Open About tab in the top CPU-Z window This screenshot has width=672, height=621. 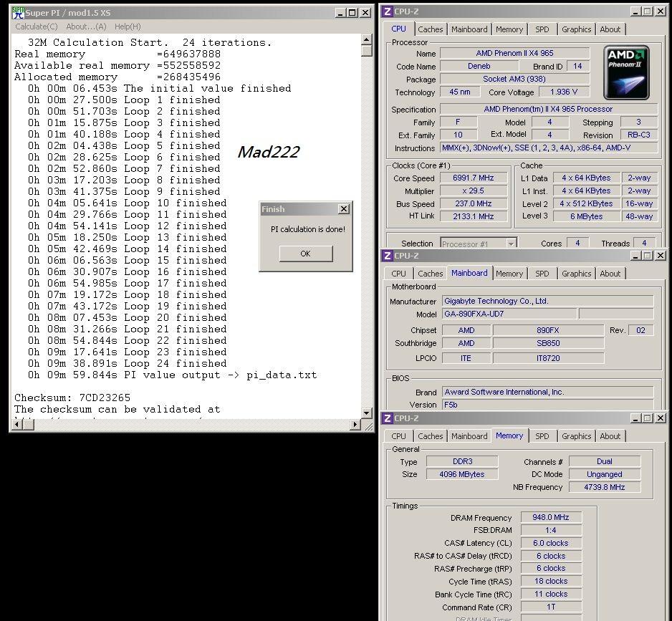[610, 29]
